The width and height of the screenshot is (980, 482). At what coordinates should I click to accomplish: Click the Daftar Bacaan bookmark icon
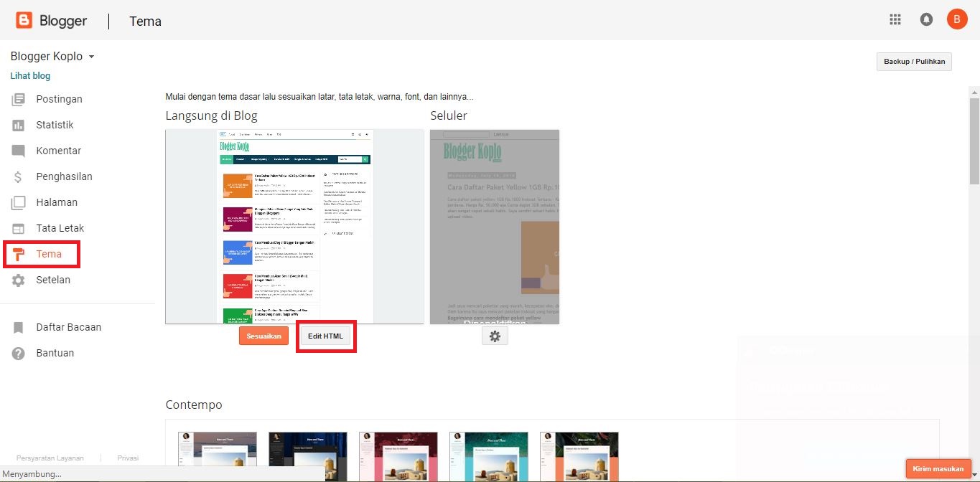coord(19,327)
